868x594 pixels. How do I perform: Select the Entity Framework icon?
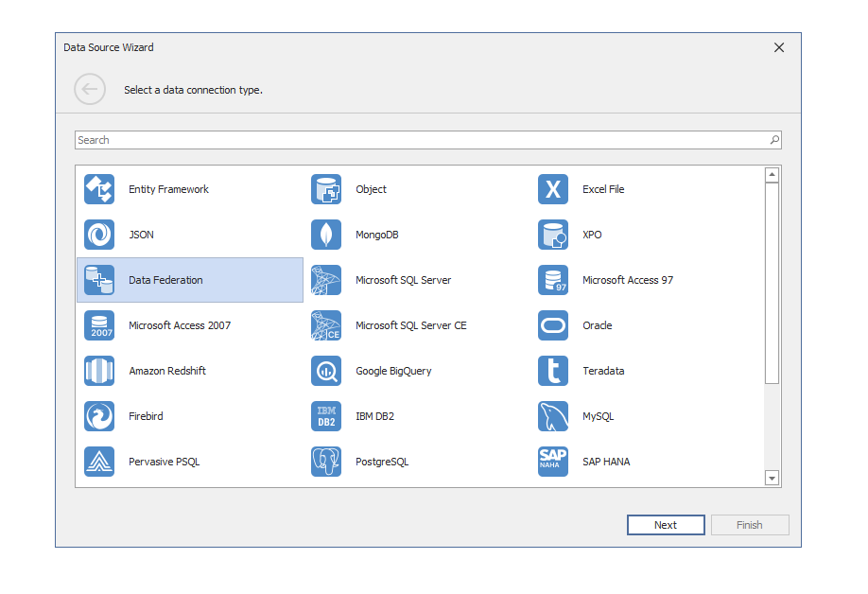[99, 189]
